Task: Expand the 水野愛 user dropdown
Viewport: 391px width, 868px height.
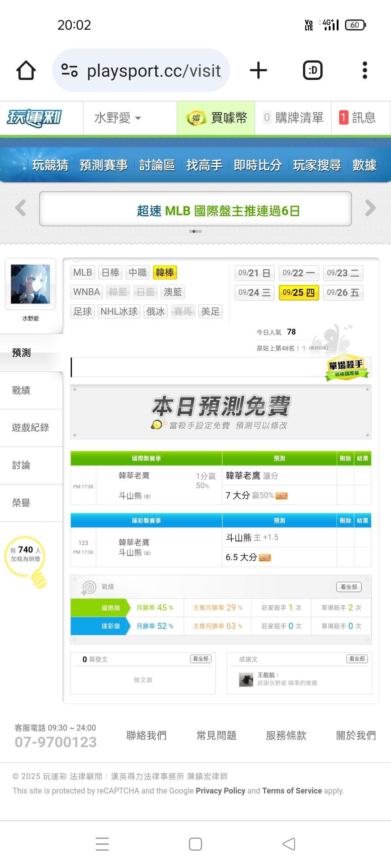Action: [x=117, y=118]
